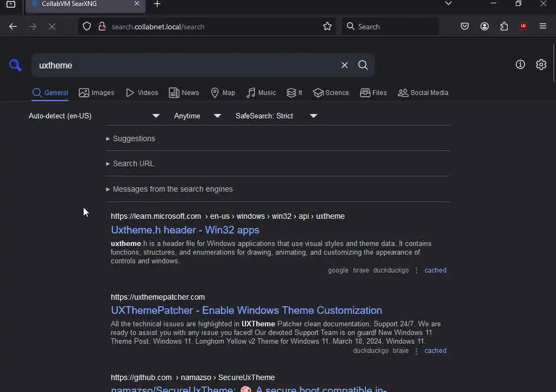
Task: Focus the Firefox Search box
Action: click(x=390, y=27)
